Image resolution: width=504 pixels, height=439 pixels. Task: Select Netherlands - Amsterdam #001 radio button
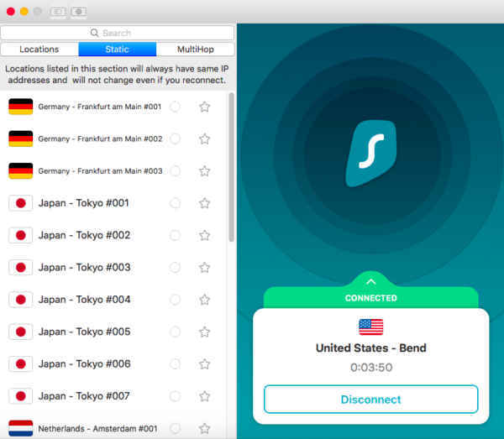point(176,428)
